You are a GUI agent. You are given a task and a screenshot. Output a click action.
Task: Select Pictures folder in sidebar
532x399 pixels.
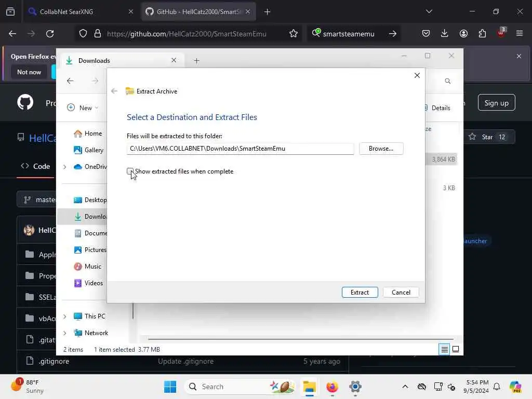pyautogui.click(x=90, y=250)
